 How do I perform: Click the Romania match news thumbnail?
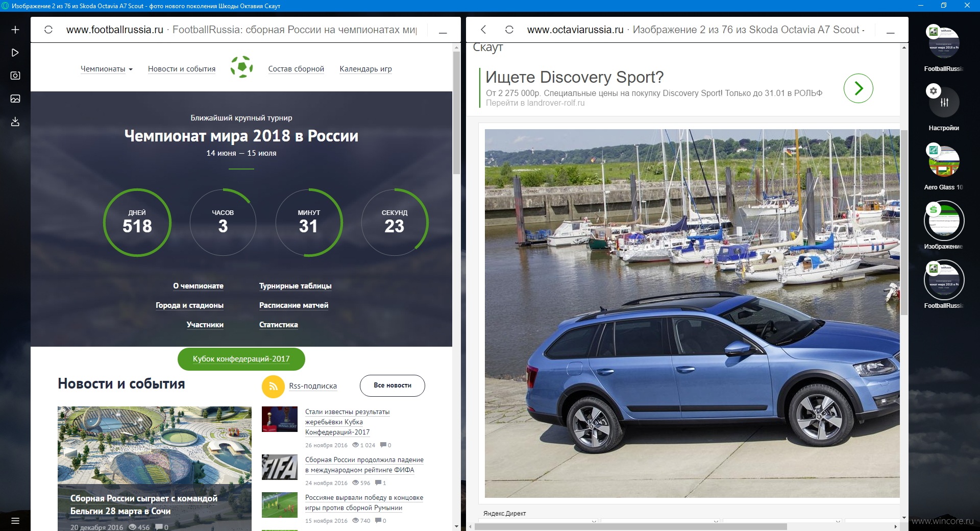point(280,505)
